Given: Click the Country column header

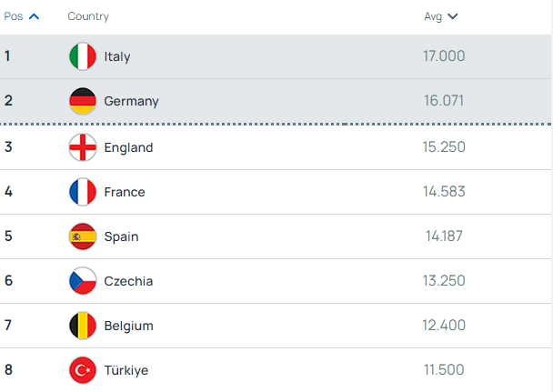Looking at the screenshot, I should pos(88,16).
